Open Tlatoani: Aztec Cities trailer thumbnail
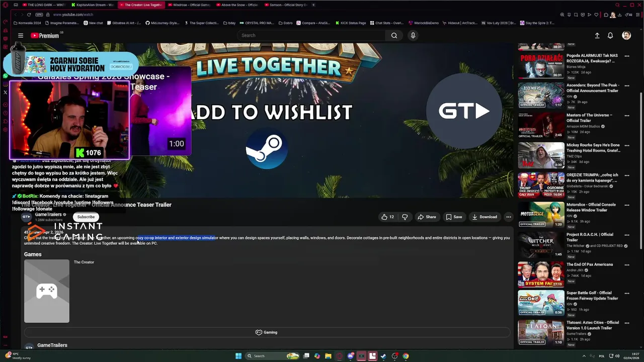Viewport: 644px width, 362px height. (x=541, y=333)
